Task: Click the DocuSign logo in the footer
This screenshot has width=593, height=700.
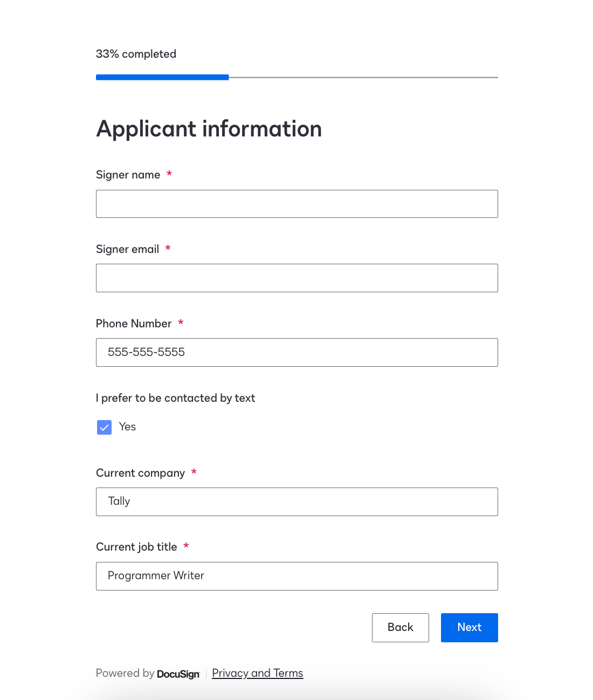Action: (x=178, y=674)
